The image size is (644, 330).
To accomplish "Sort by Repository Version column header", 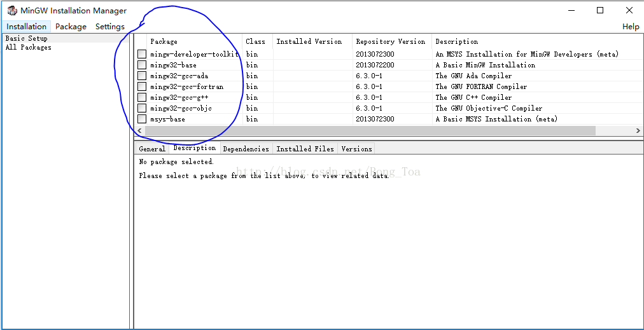I will pos(392,41).
